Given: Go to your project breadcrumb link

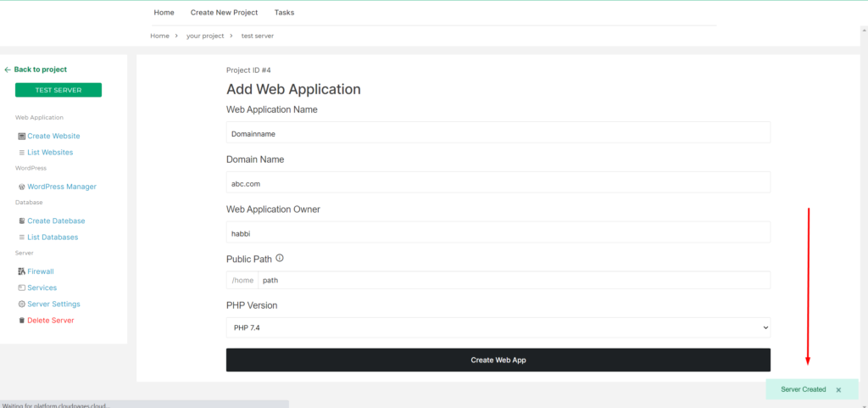Looking at the screenshot, I should (205, 36).
